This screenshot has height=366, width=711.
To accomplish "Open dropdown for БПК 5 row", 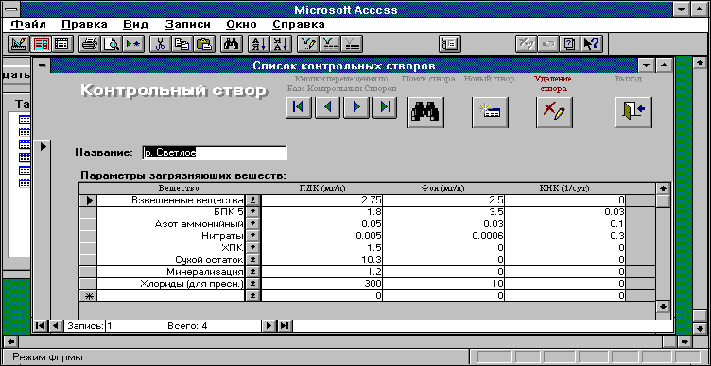I will (253, 212).
